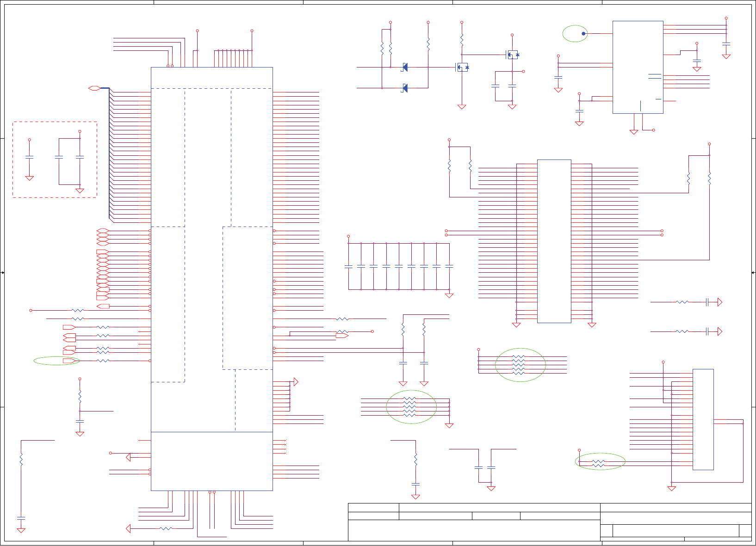This screenshot has height=546, width=756.
Task: Select the title block table of the sheet
Action: point(550,522)
